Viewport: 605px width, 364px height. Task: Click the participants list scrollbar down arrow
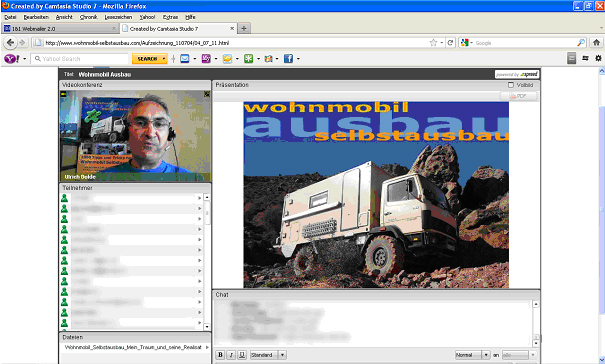[207, 327]
